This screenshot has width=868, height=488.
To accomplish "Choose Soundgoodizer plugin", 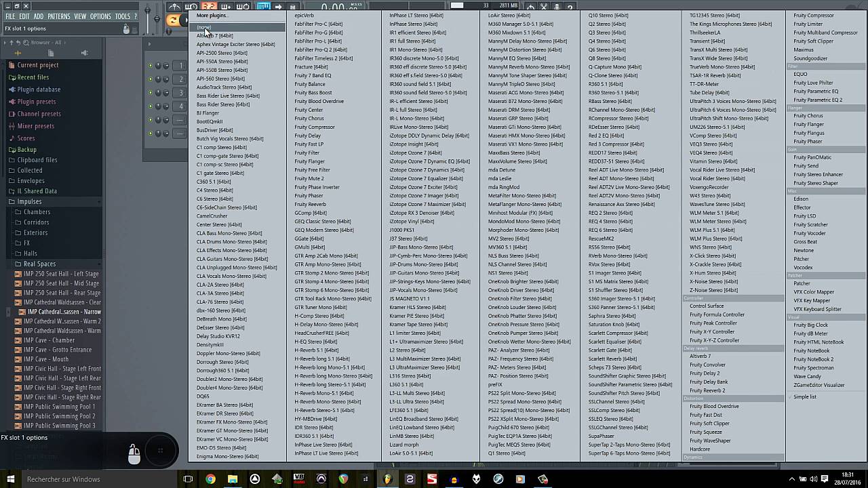I will 810,58.
